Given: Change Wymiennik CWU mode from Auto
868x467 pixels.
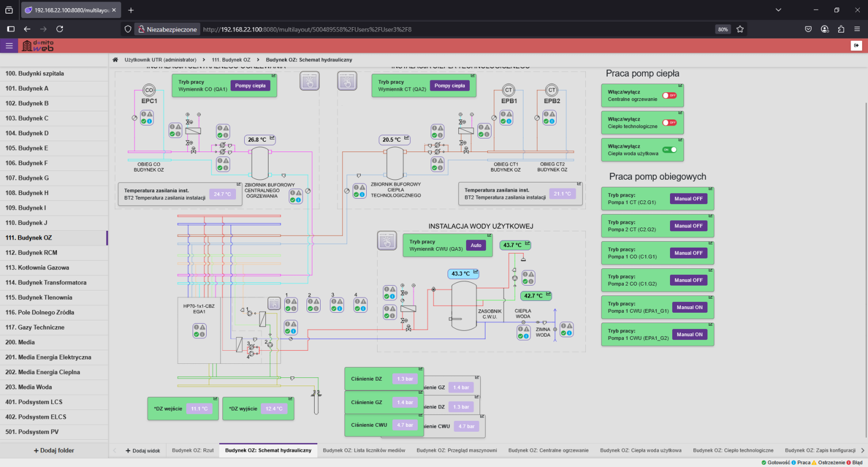Looking at the screenshot, I should [x=476, y=245].
